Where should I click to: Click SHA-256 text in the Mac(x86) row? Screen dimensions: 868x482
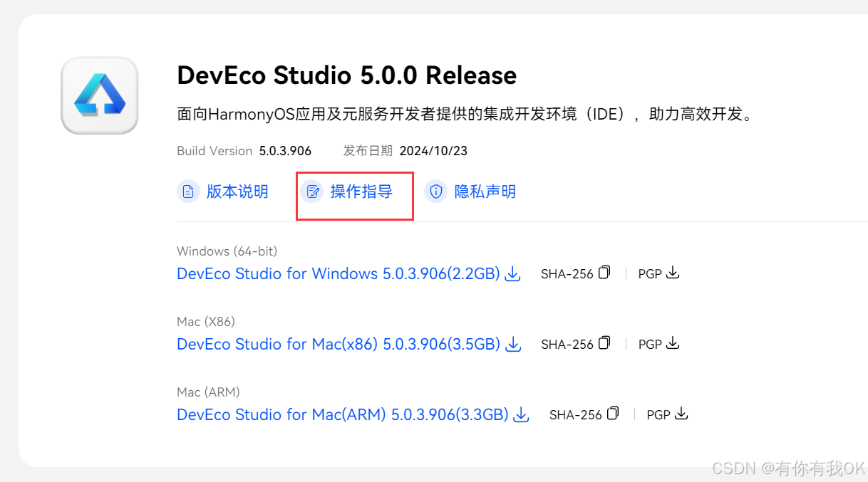pyautogui.click(x=567, y=345)
